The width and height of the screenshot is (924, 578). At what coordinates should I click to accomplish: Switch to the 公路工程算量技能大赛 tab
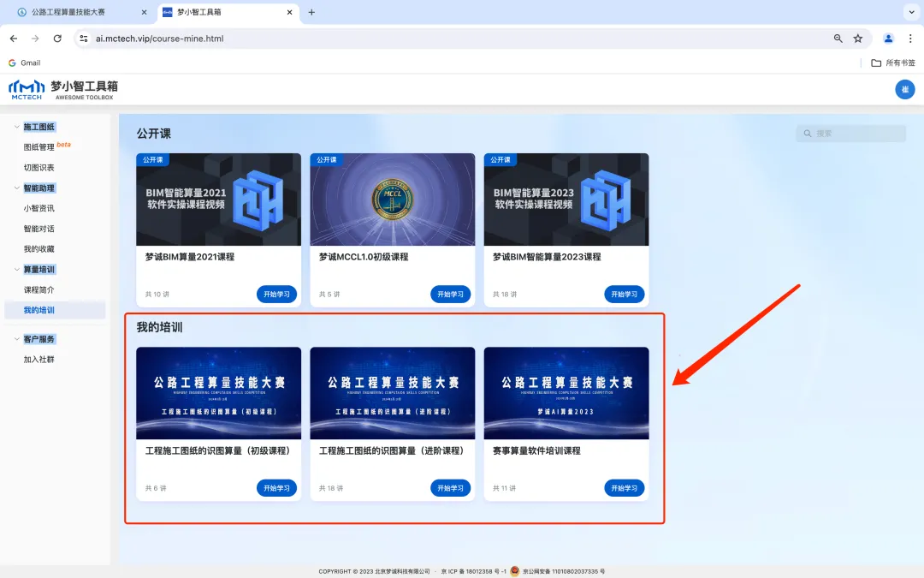click(73, 13)
